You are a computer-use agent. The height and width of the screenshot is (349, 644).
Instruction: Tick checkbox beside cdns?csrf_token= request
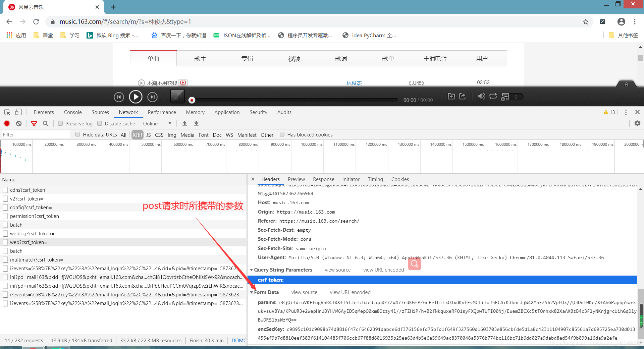click(5, 190)
